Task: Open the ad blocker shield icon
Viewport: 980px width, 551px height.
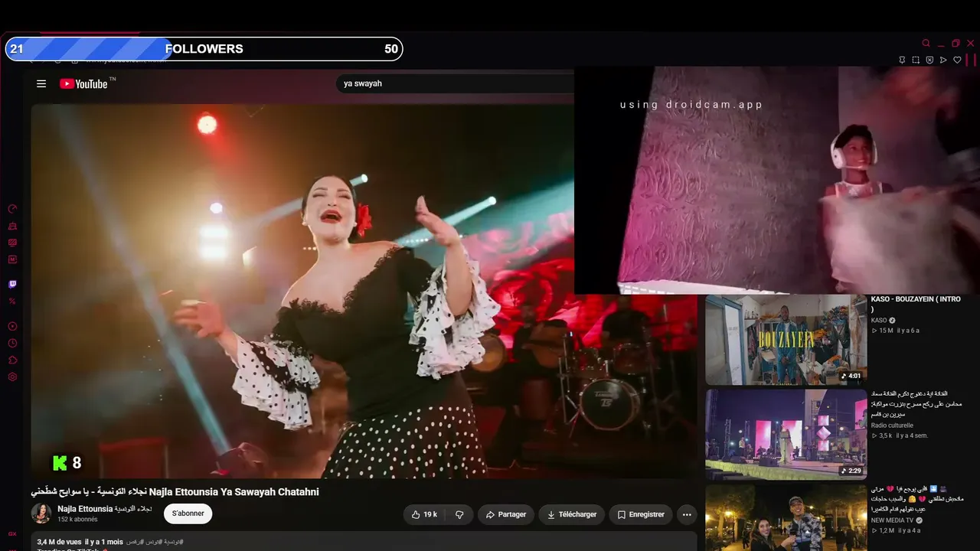Action: click(929, 60)
